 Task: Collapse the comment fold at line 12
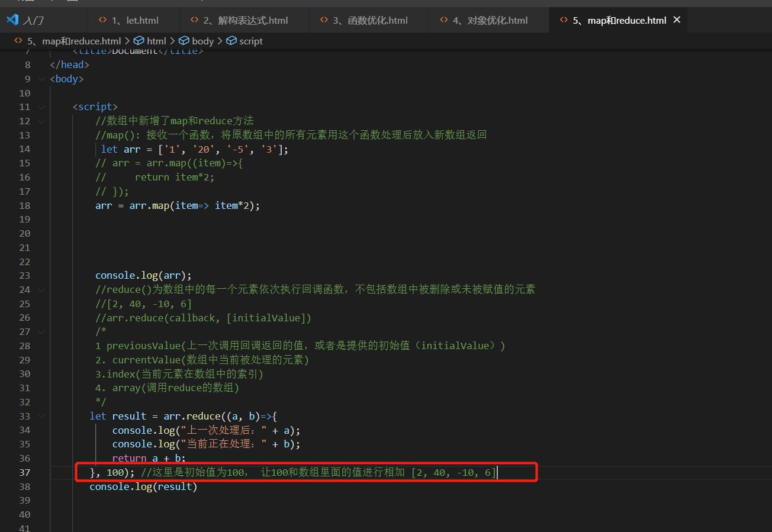(41, 121)
